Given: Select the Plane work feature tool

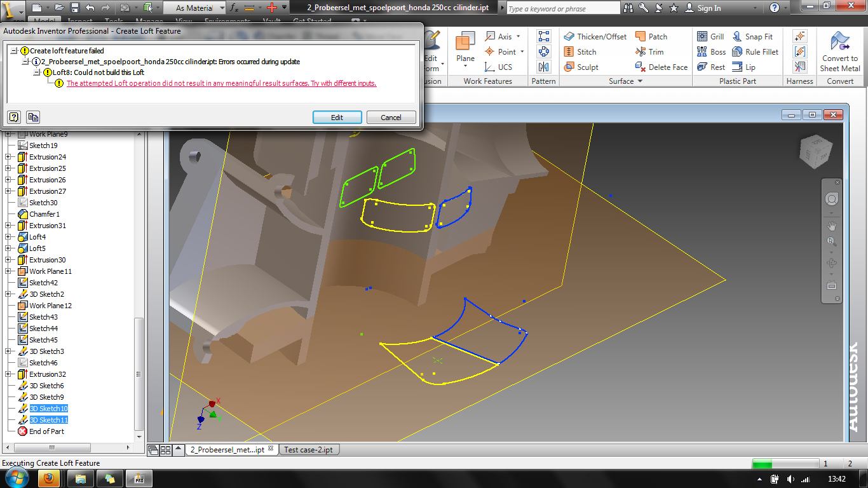Looking at the screenshot, I should click(x=465, y=49).
